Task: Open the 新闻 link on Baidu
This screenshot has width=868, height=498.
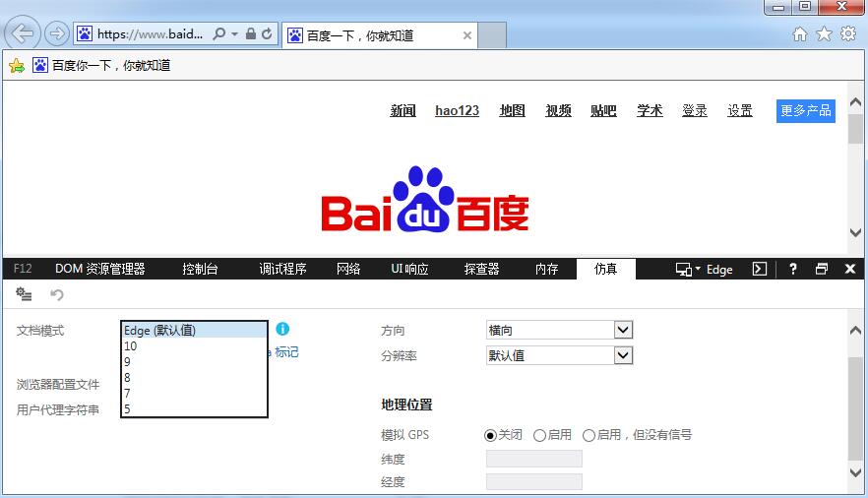Action: 403,110
